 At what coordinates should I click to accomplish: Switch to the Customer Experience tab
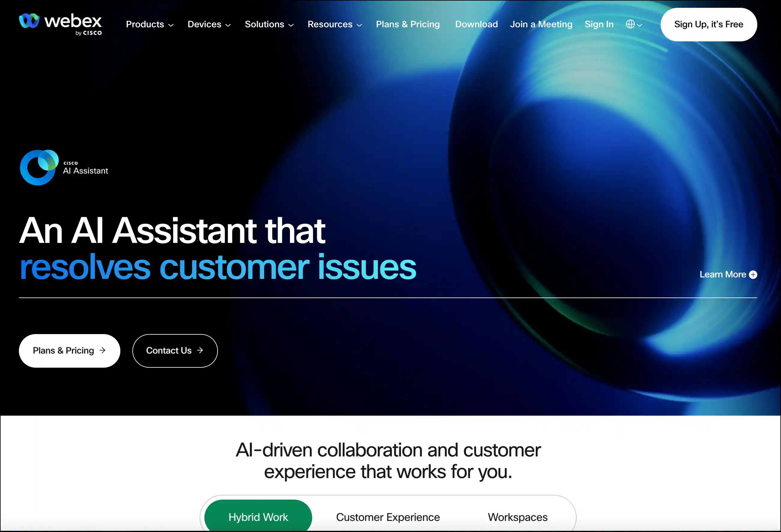tap(388, 517)
